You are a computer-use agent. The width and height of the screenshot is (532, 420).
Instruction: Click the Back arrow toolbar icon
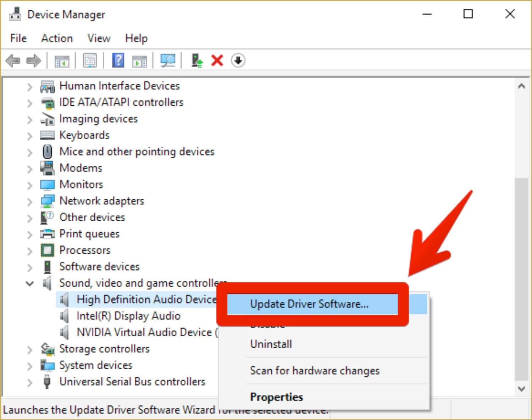(13, 61)
